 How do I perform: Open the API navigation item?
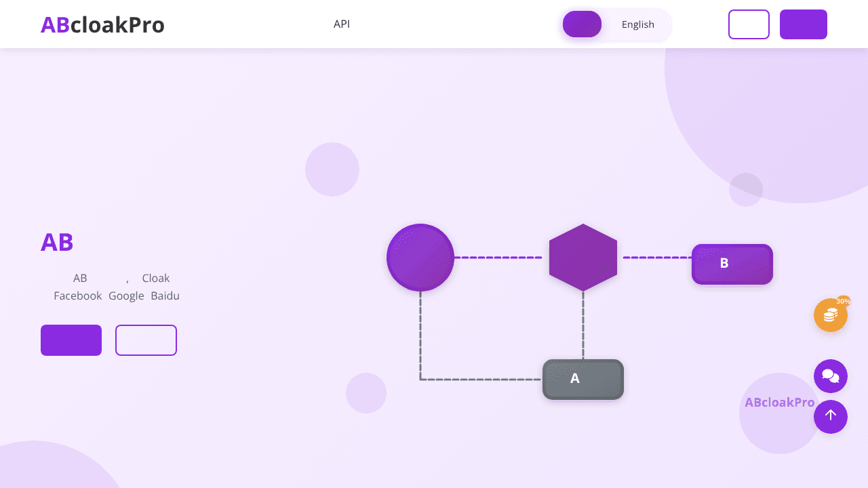pyautogui.click(x=342, y=24)
